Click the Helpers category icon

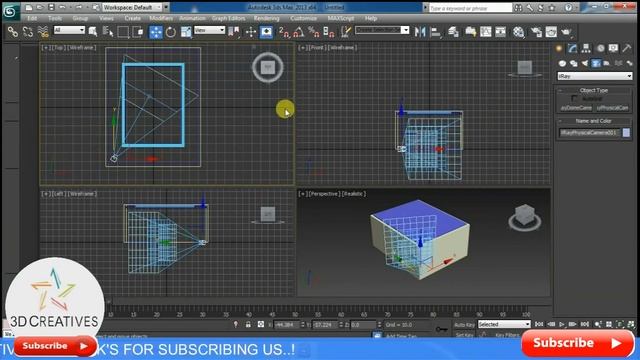[x=607, y=63]
